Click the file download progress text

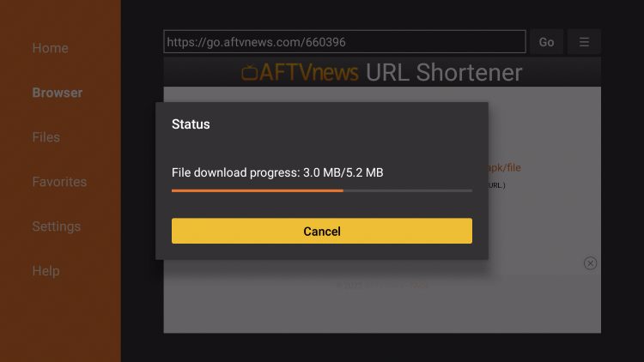tap(277, 172)
